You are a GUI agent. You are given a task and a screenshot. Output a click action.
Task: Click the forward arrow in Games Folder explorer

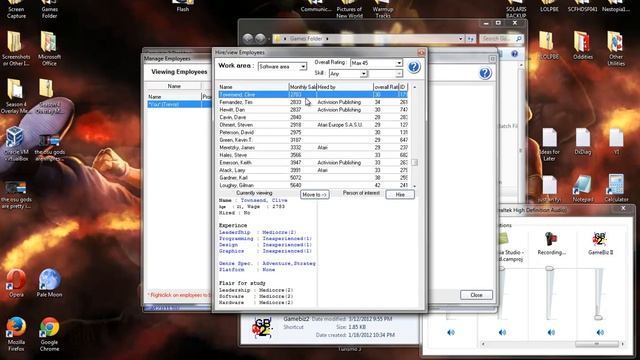pos(260,39)
